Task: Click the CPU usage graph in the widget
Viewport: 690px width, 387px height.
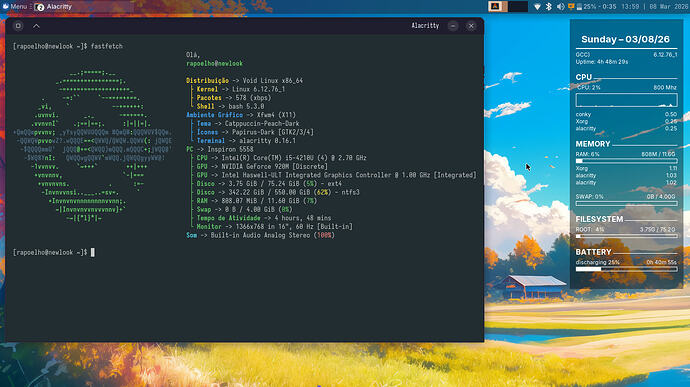Action: point(626,100)
